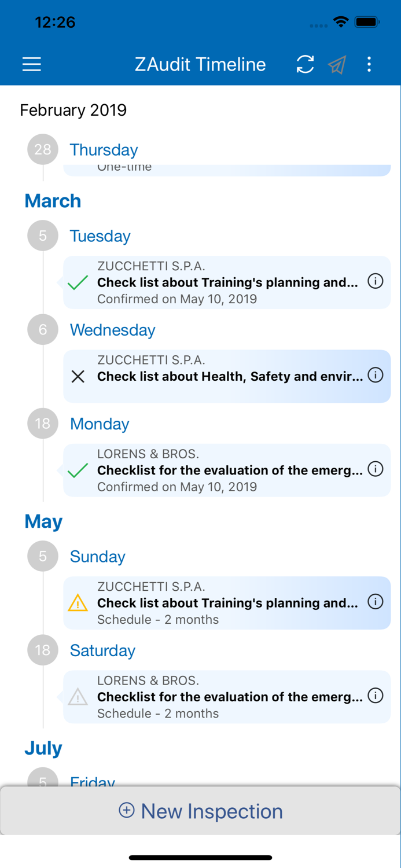Click the yellow warning triangle on May 5 entry
This screenshot has width=401, height=868.
tap(78, 602)
